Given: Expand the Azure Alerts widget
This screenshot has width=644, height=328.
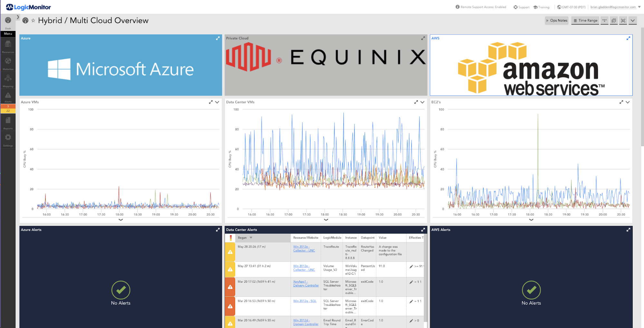Looking at the screenshot, I should (218, 230).
